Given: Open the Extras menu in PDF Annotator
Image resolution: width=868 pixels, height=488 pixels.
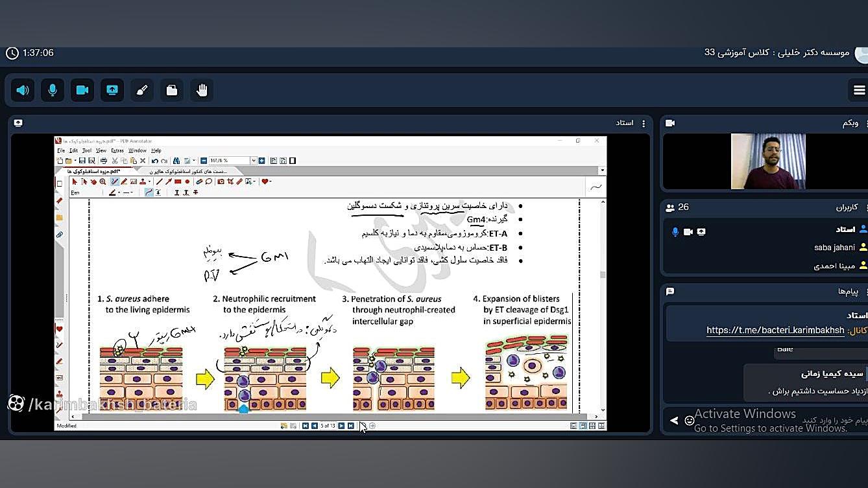Looking at the screenshot, I should click(x=118, y=150).
